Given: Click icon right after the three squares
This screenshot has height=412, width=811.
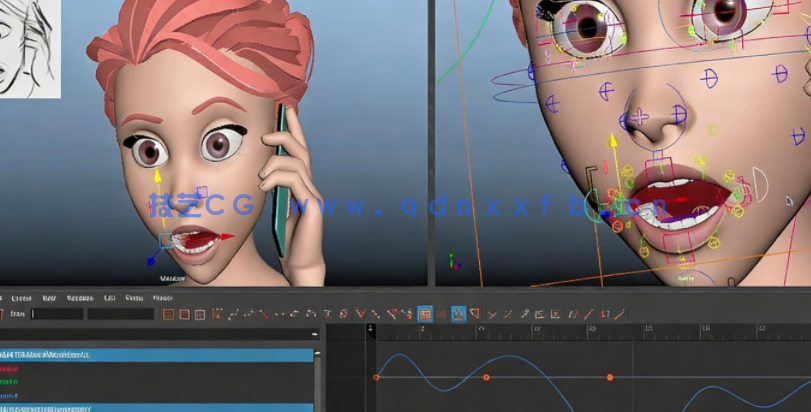Looking at the screenshot, I should coord(217,314).
